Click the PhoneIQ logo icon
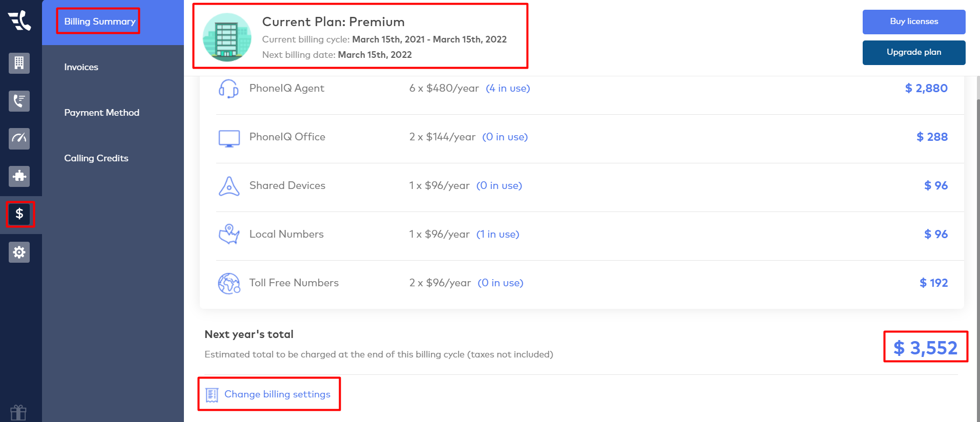This screenshot has width=980, height=422. click(19, 21)
